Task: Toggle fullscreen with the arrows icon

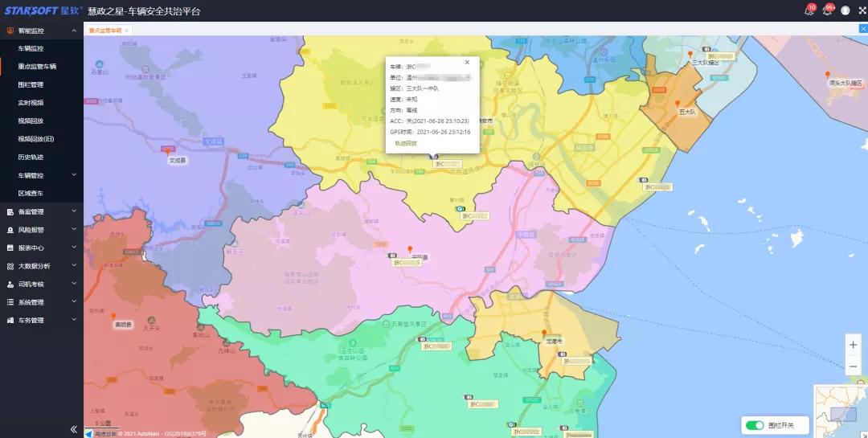Action: (862, 10)
